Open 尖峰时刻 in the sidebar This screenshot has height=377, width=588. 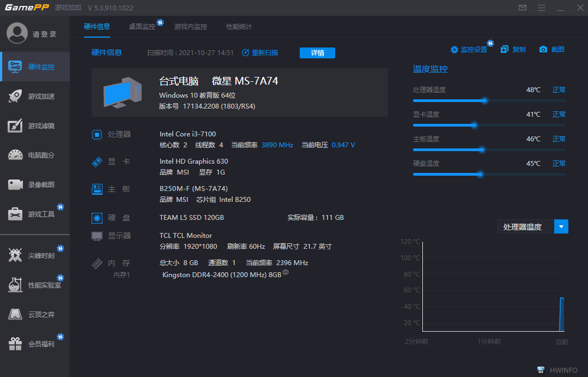[35, 255]
